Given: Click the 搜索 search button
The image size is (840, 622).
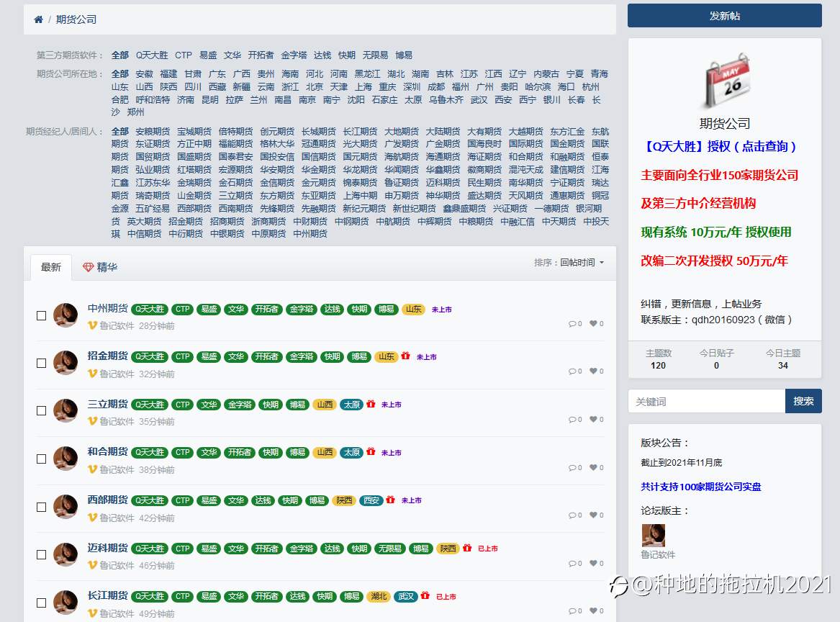Looking at the screenshot, I should [x=803, y=401].
